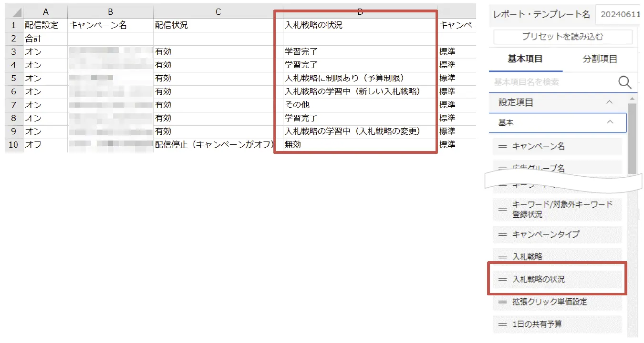Click 学習完了 cell in row 3

pos(360,52)
